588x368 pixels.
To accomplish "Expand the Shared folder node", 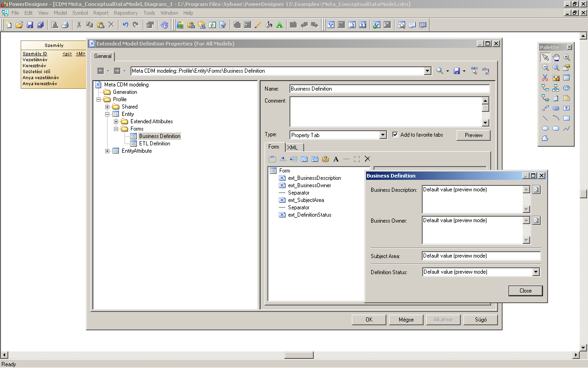I will coord(107,107).
